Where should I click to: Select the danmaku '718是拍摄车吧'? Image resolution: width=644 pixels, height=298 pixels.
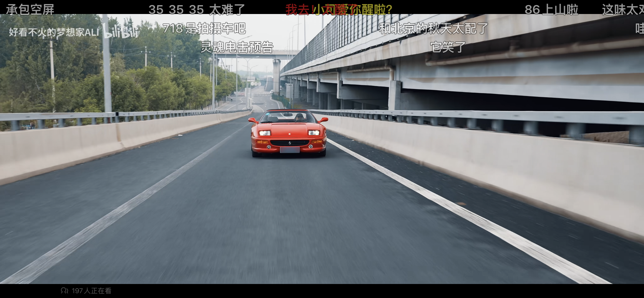[x=204, y=28]
